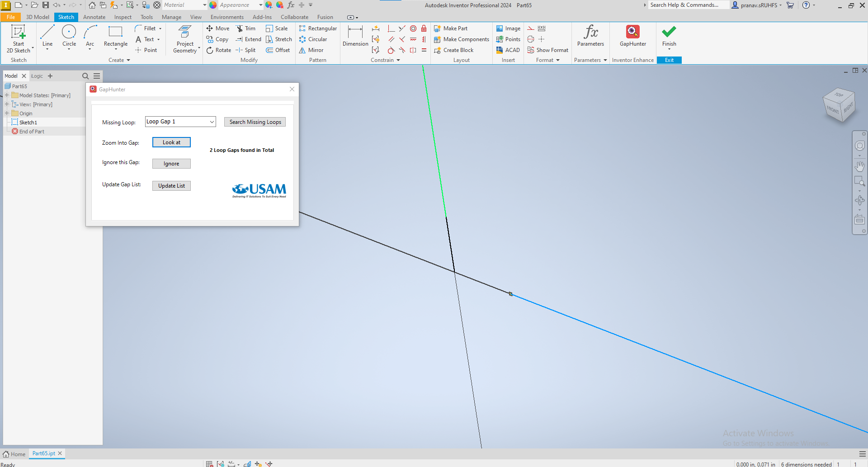Switch to the iLogic browser tab

pyautogui.click(x=37, y=76)
